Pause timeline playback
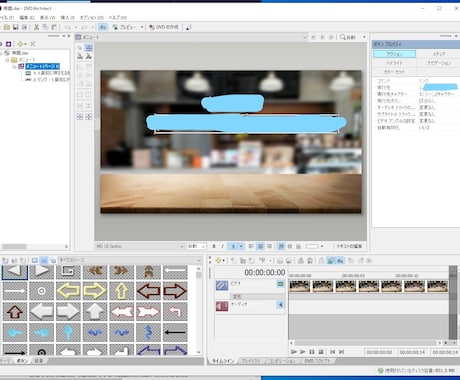Image resolution: width=460 pixels, height=380 pixels. point(312,352)
